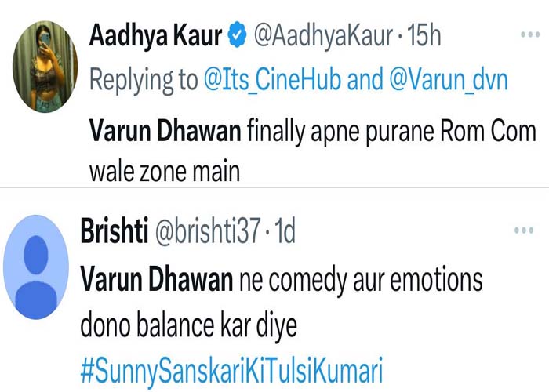Open more options on Brishti's tweet

point(522,232)
